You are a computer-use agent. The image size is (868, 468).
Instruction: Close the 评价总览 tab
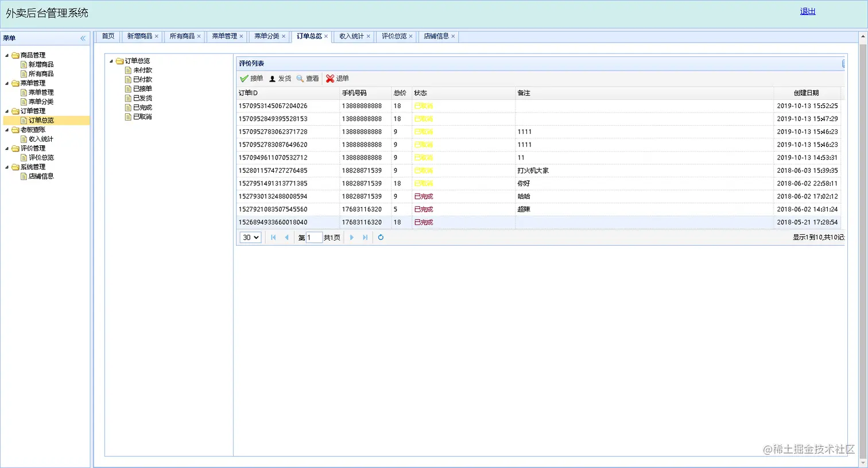click(410, 36)
